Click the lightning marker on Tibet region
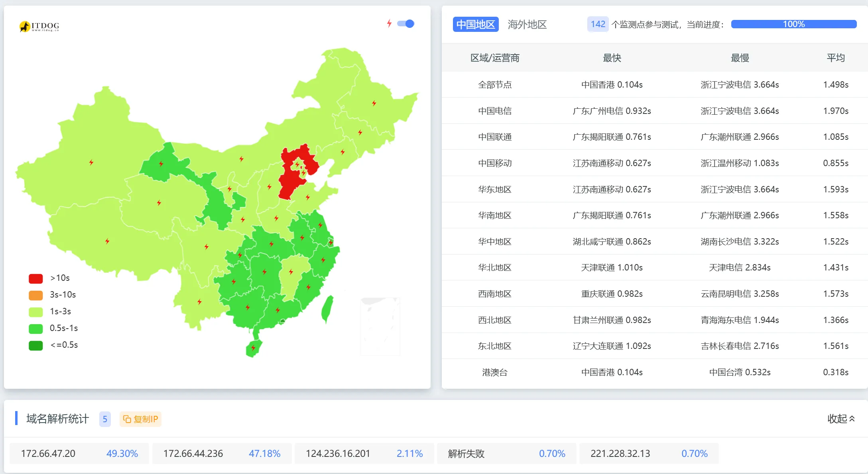The width and height of the screenshot is (868, 474). pos(107,241)
